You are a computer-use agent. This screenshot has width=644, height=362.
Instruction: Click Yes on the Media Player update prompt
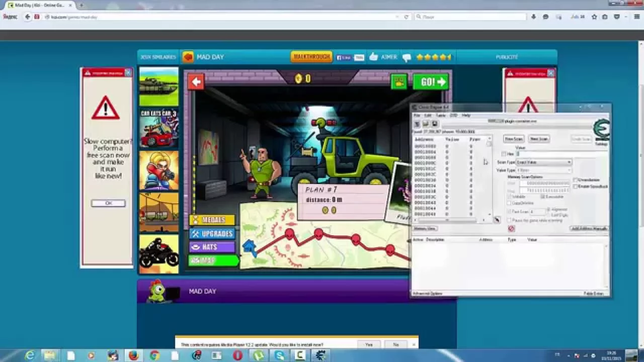(x=369, y=344)
